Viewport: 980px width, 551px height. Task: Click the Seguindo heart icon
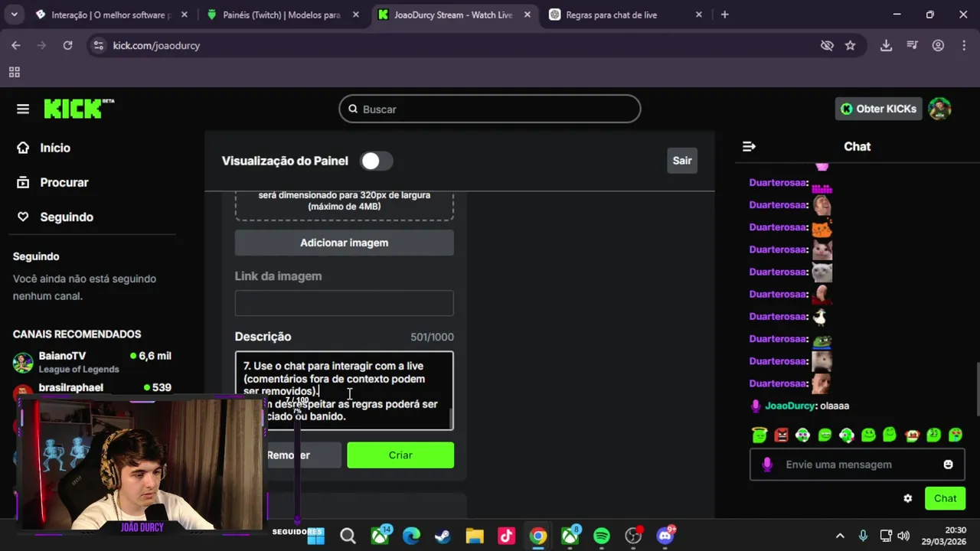[x=24, y=217]
